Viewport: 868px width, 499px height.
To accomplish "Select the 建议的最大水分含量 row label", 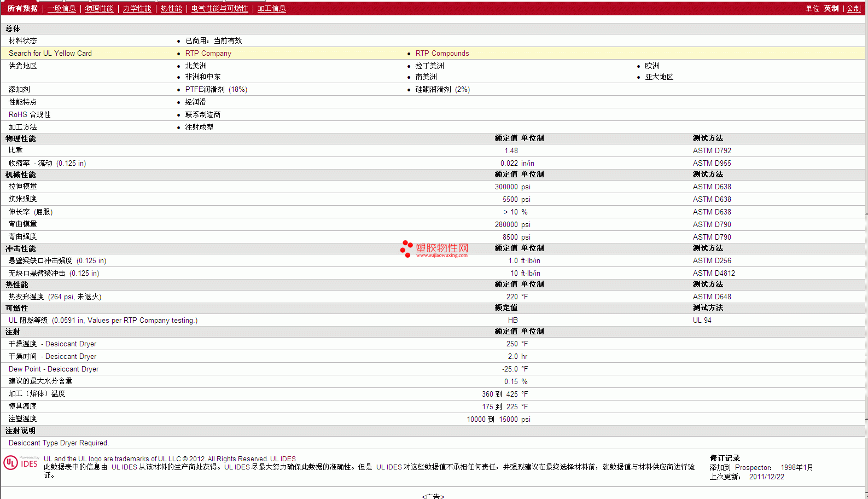I will coord(40,381).
